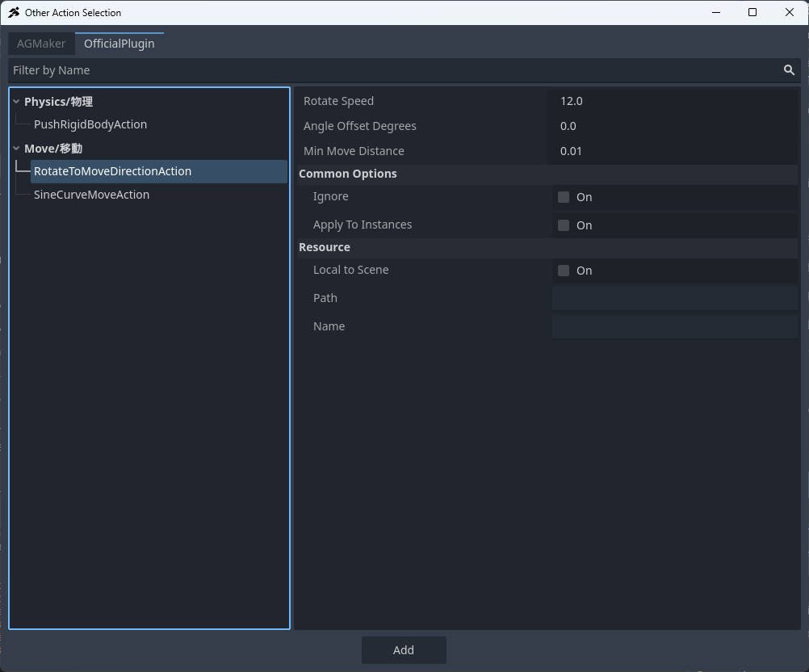
Task: Click the Add button
Action: 404,650
